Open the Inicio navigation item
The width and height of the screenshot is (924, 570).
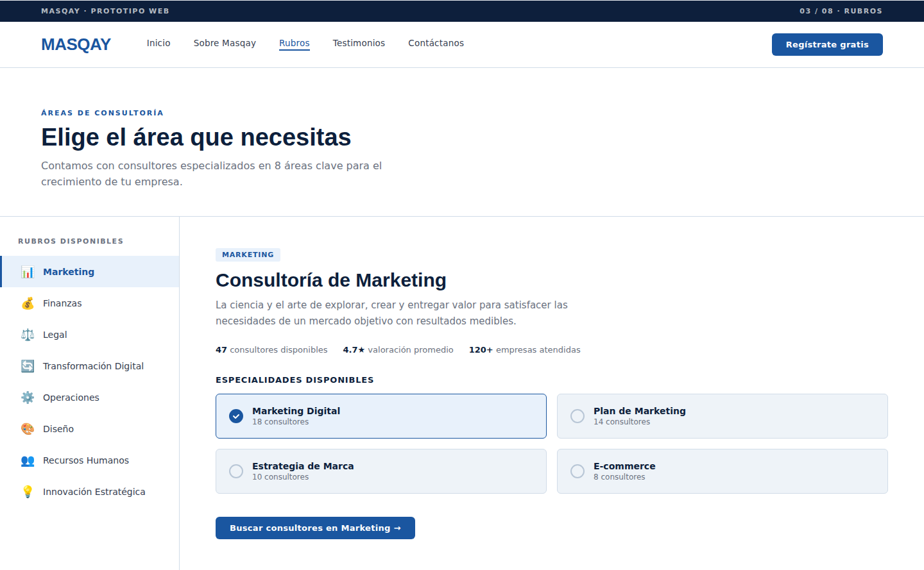coord(158,43)
